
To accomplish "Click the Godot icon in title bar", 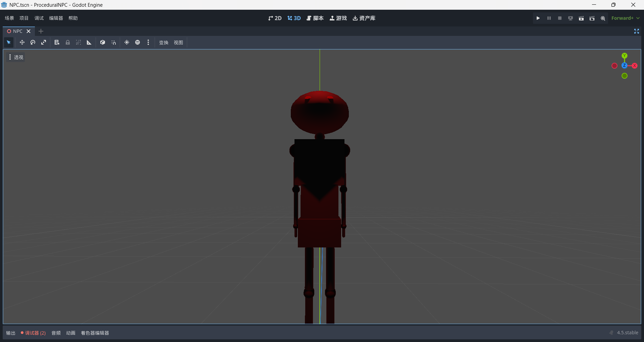I will click(4, 5).
